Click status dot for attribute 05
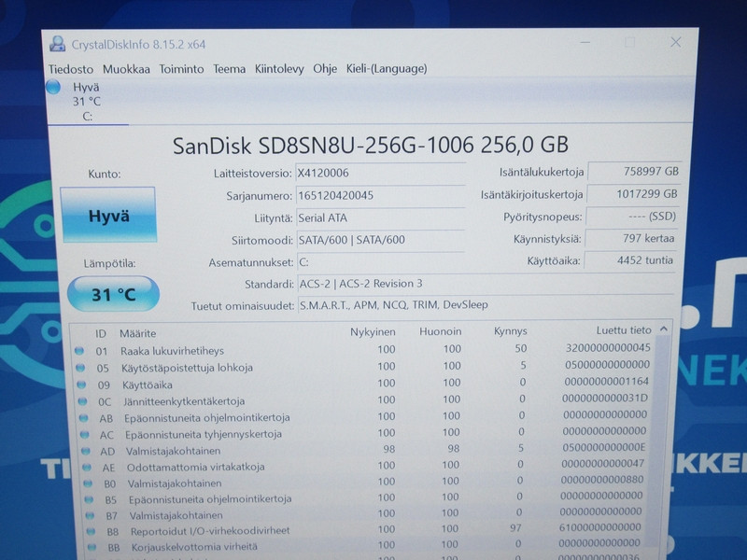 [80, 368]
